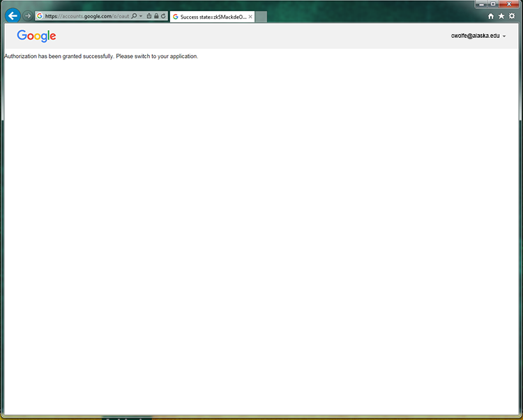Image resolution: width=523 pixels, height=420 pixels.
Task: Close the Success state tab
Action: [250, 16]
